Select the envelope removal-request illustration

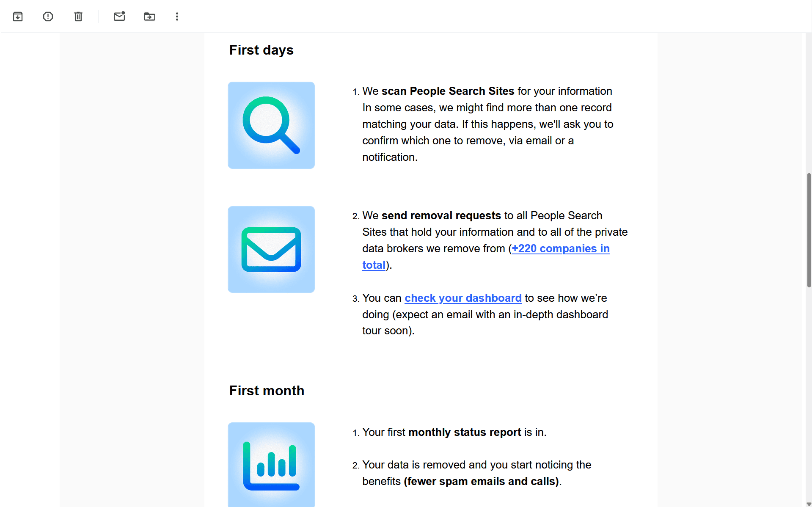[x=271, y=249]
